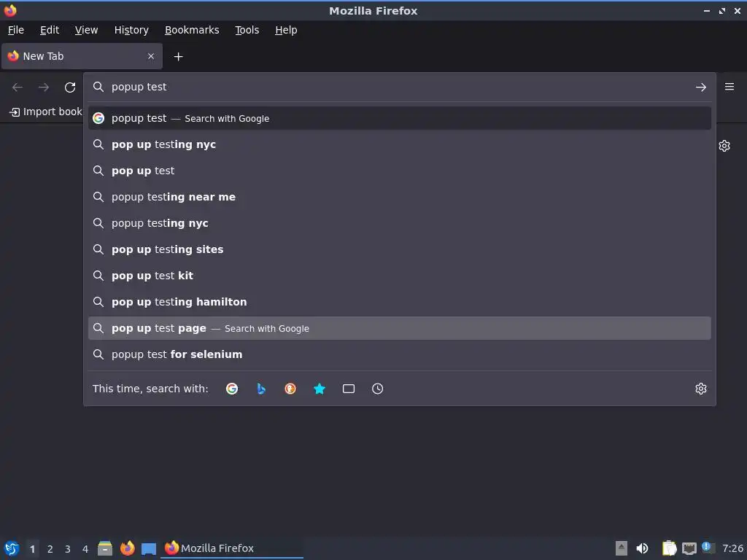The image size is (747, 560).
Task: Click the Go arrow in the address bar
Action: (701, 87)
